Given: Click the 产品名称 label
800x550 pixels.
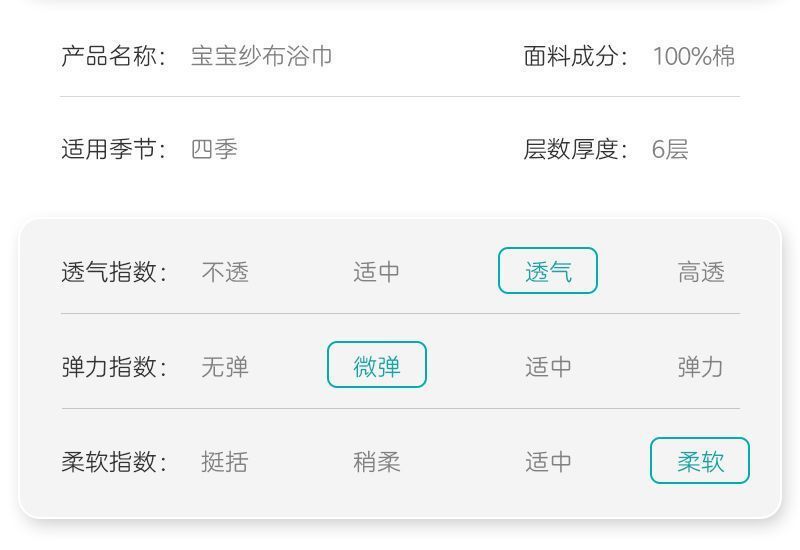Looking at the screenshot, I should (114, 56).
